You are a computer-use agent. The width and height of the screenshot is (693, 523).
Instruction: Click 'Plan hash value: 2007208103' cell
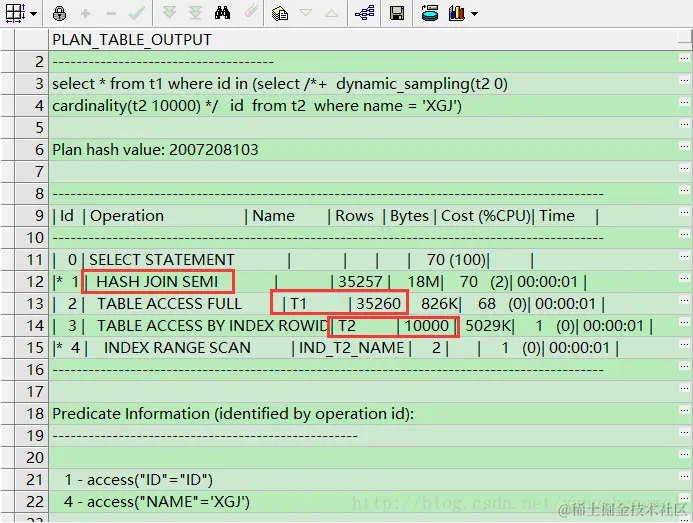363,149
